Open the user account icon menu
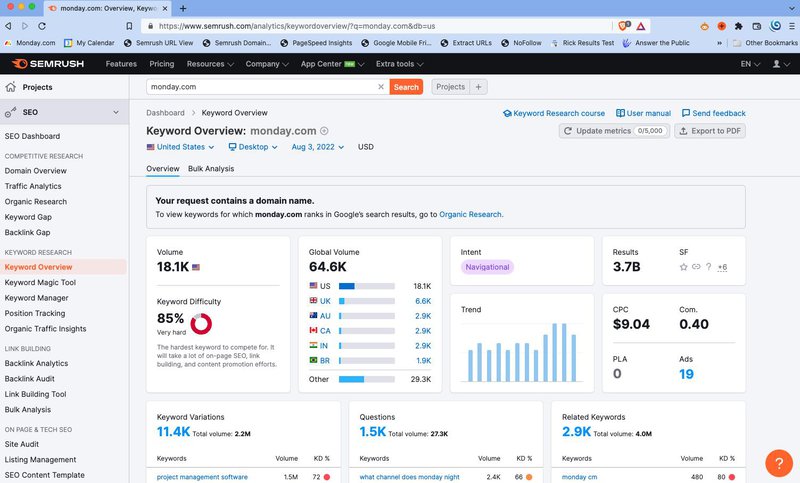The height and width of the screenshot is (483, 800). (x=781, y=64)
